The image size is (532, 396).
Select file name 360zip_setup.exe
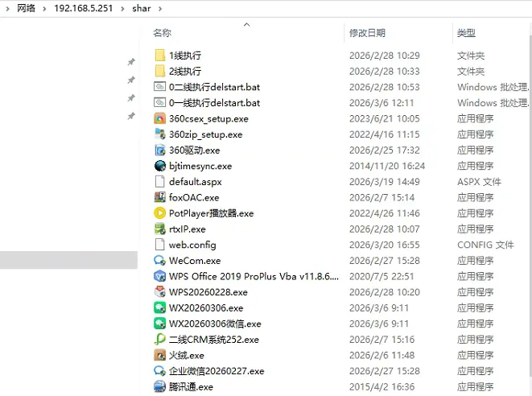(205, 134)
